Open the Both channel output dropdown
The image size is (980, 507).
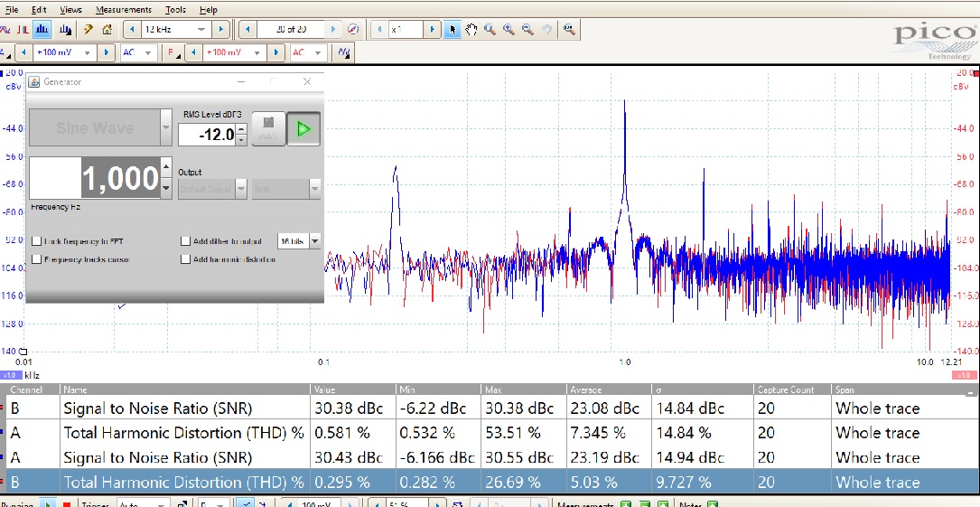(315, 189)
